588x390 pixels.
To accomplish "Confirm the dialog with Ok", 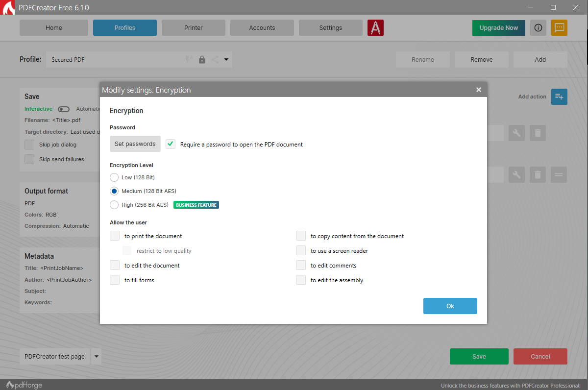I will pyautogui.click(x=450, y=306).
